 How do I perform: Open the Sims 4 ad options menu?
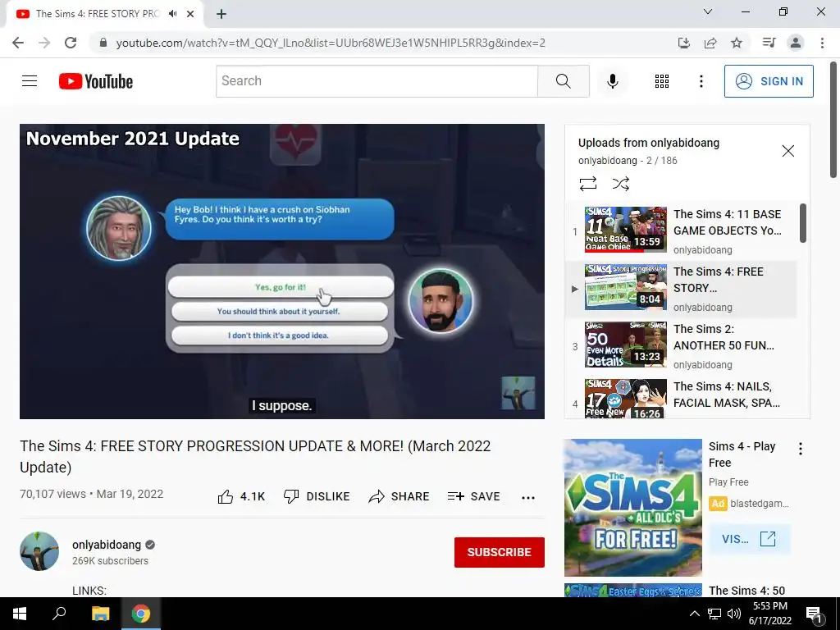pos(801,449)
